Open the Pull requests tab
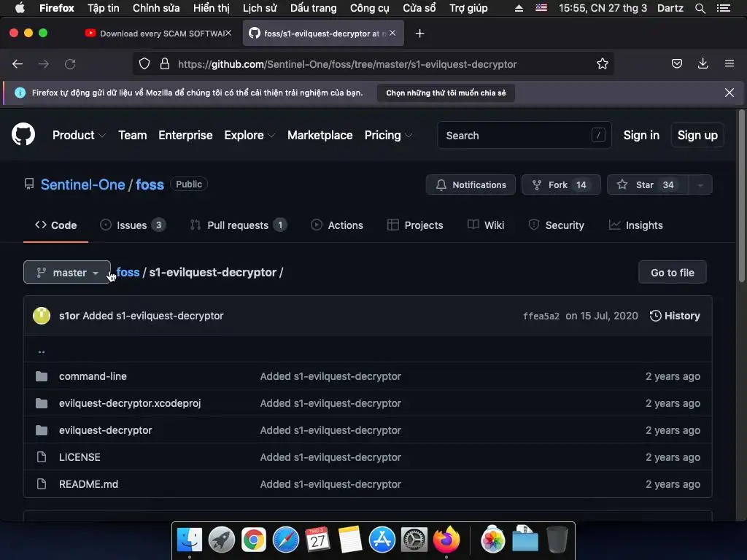The width and height of the screenshot is (747, 560). 239,225
